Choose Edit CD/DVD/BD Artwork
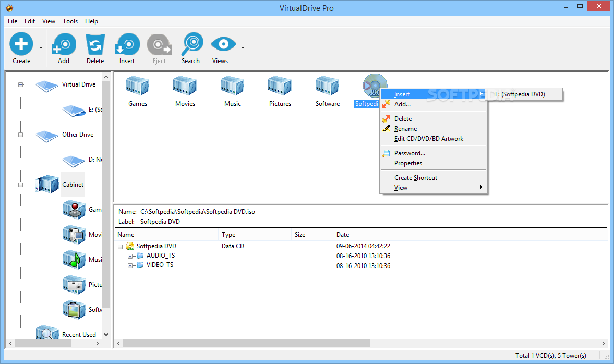This screenshot has height=364, width=614. point(433,139)
